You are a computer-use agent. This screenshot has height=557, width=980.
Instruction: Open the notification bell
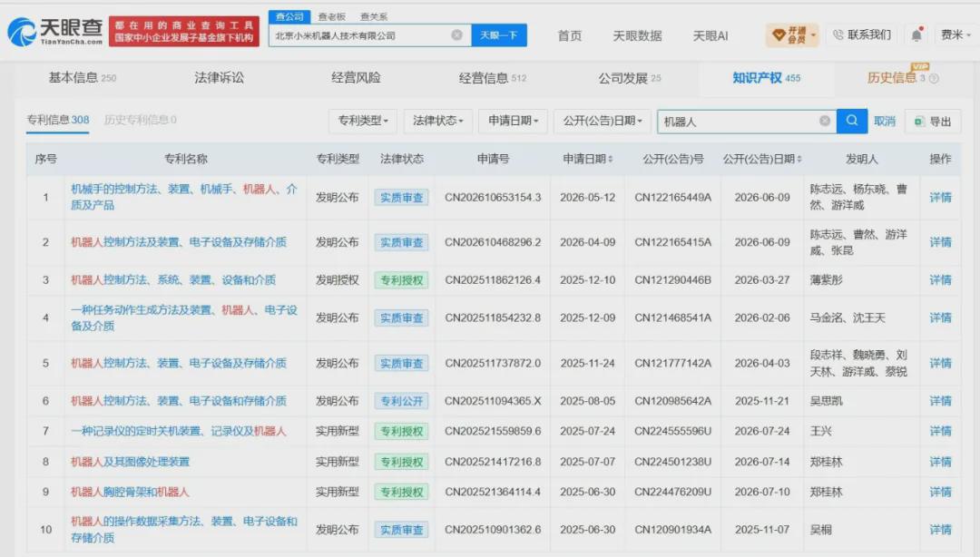pyautogui.click(x=916, y=35)
